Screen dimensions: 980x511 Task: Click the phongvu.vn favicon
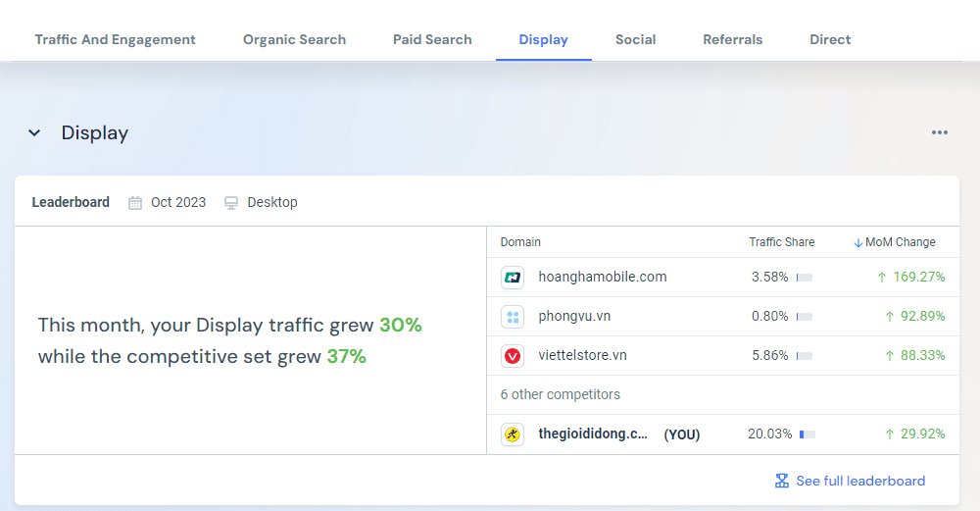[x=513, y=317]
